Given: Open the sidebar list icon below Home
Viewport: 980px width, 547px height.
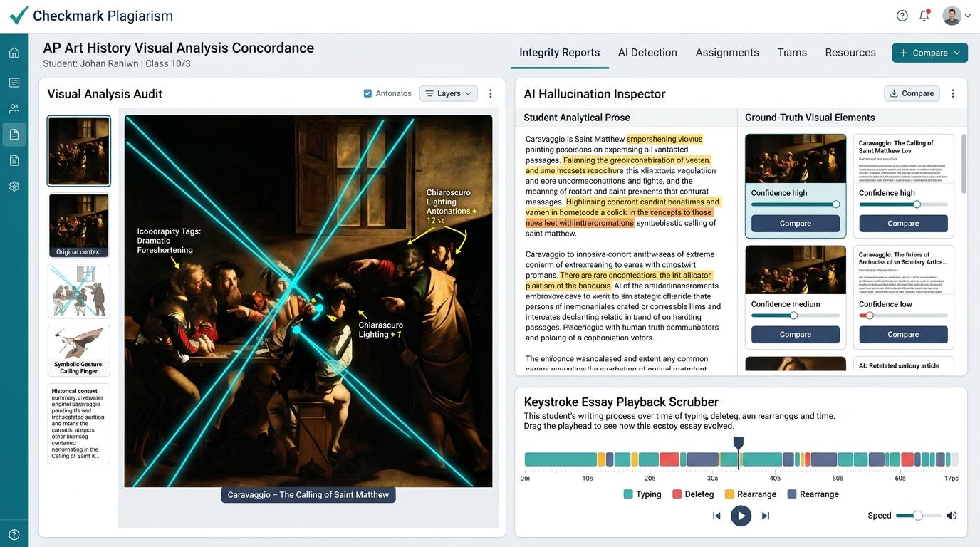Looking at the screenshot, I should [14, 83].
